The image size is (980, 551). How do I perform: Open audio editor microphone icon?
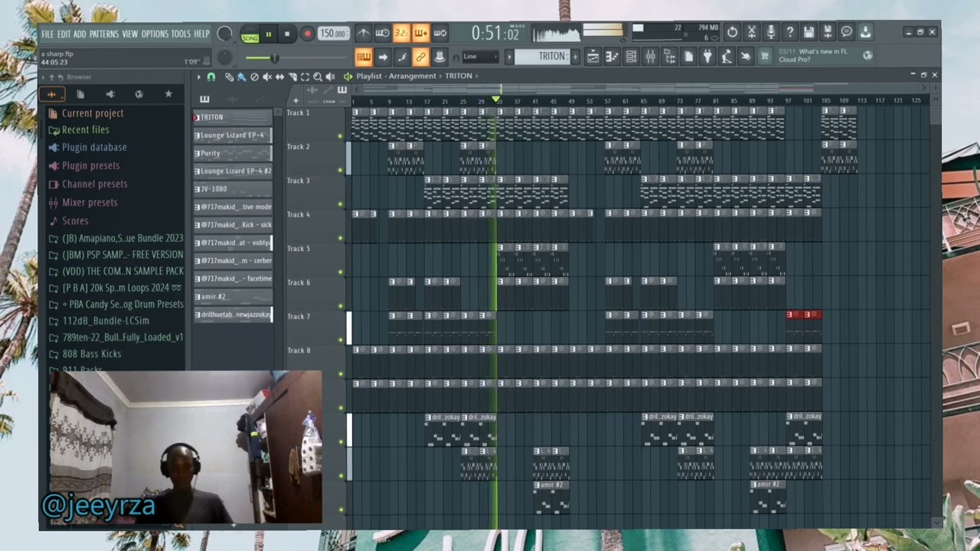[770, 32]
